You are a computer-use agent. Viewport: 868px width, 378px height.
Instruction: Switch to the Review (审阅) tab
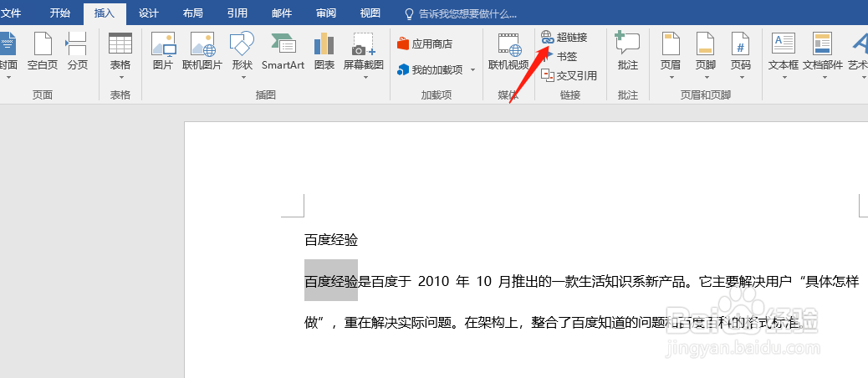click(x=326, y=13)
